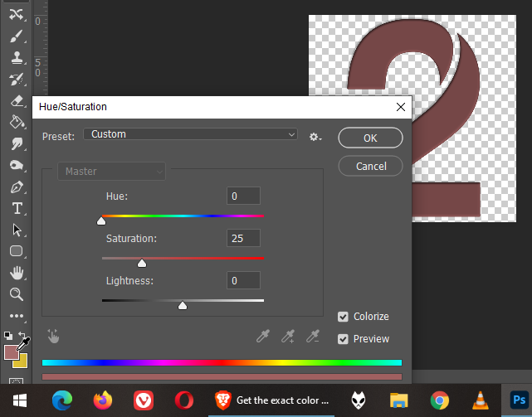Click the Subtract from Sample eyedropper
532x417 pixels.
coord(313,337)
